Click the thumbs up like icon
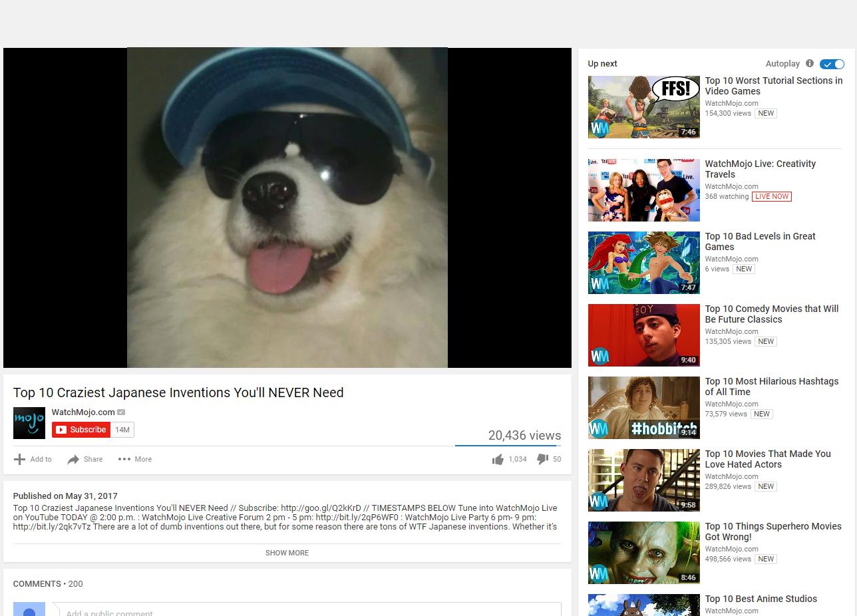 pos(498,459)
